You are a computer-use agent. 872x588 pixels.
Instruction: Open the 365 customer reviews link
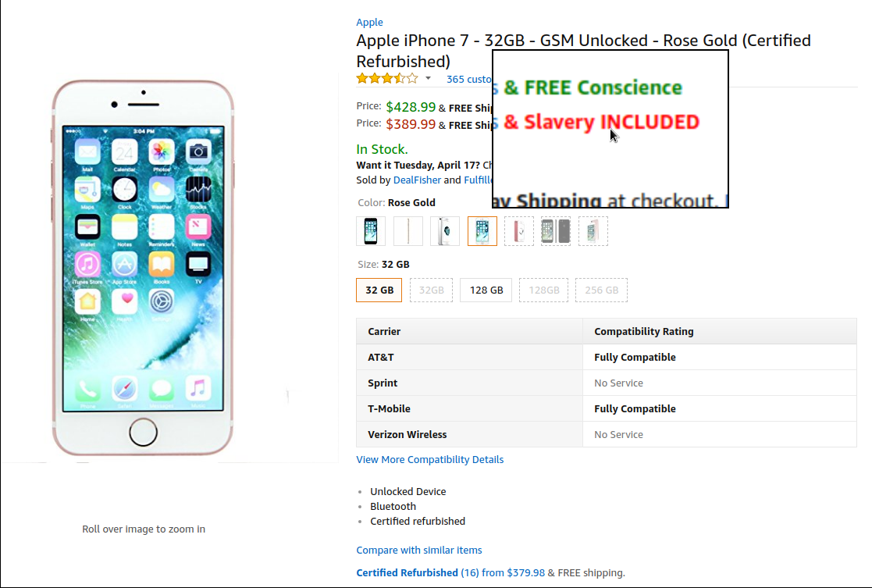pos(469,79)
